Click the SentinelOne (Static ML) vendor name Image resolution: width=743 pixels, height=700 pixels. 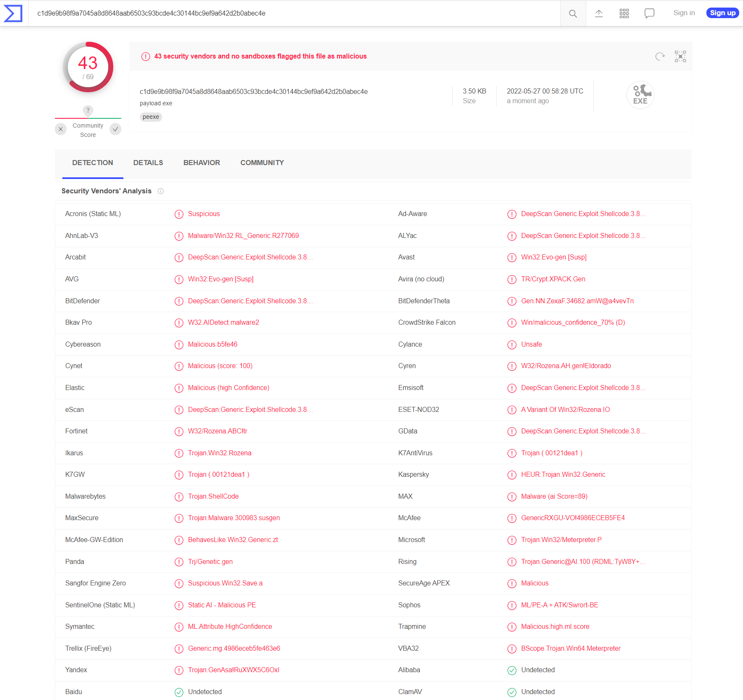[100, 605]
